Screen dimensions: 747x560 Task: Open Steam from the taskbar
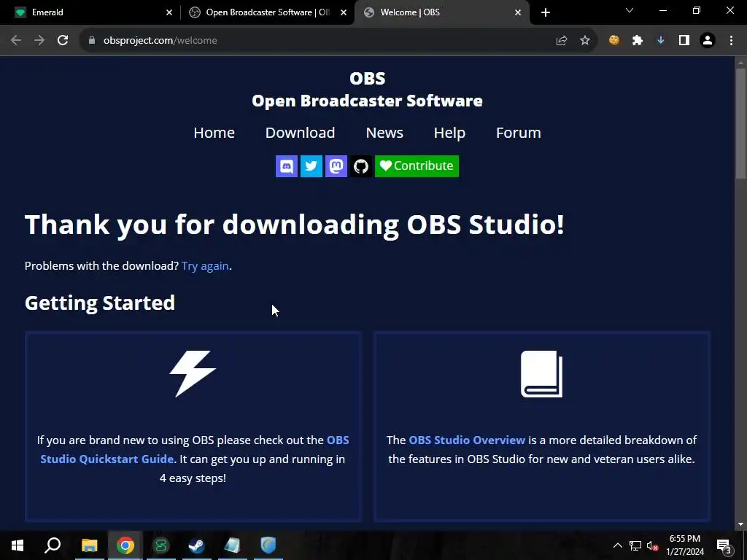coord(196,545)
